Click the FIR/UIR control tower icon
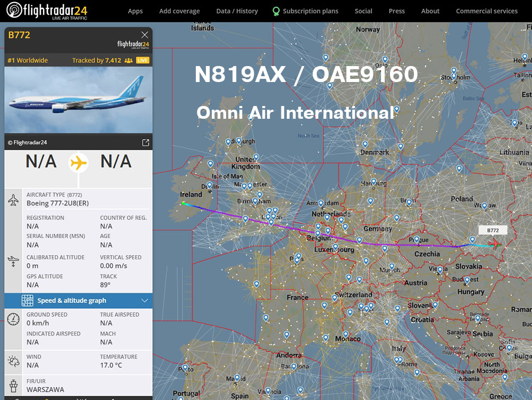Viewport: 532px width, 400px height. [13, 386]
